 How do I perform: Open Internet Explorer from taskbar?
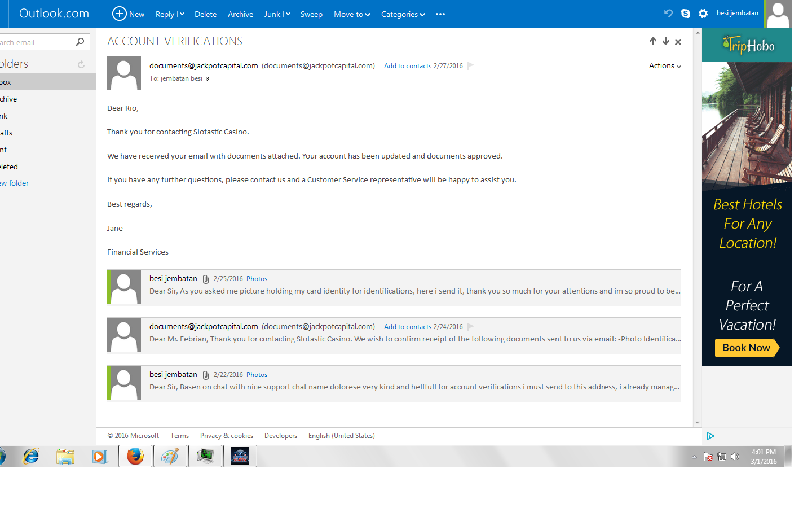point(31,456)
